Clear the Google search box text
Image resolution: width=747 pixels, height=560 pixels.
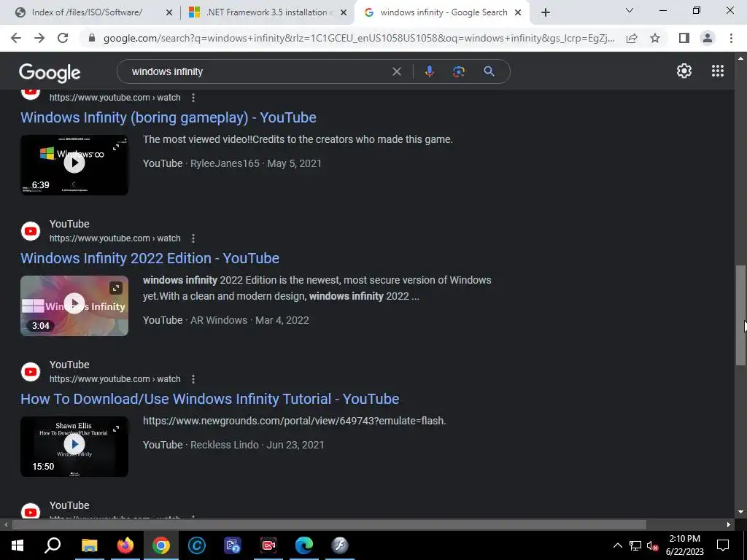point(396,71)
